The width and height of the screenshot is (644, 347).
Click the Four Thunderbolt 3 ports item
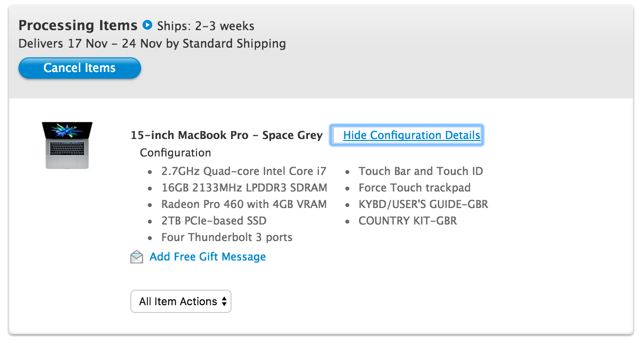[227, 238]
